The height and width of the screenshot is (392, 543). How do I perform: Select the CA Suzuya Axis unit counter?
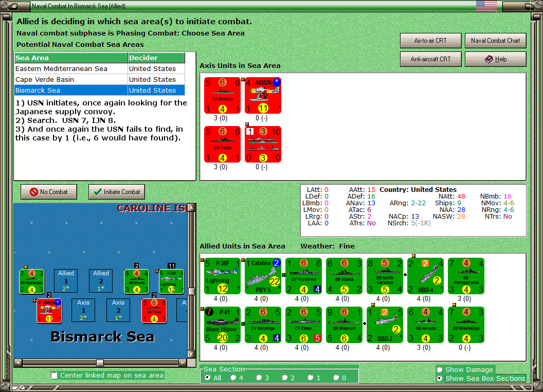coord(222,95)
